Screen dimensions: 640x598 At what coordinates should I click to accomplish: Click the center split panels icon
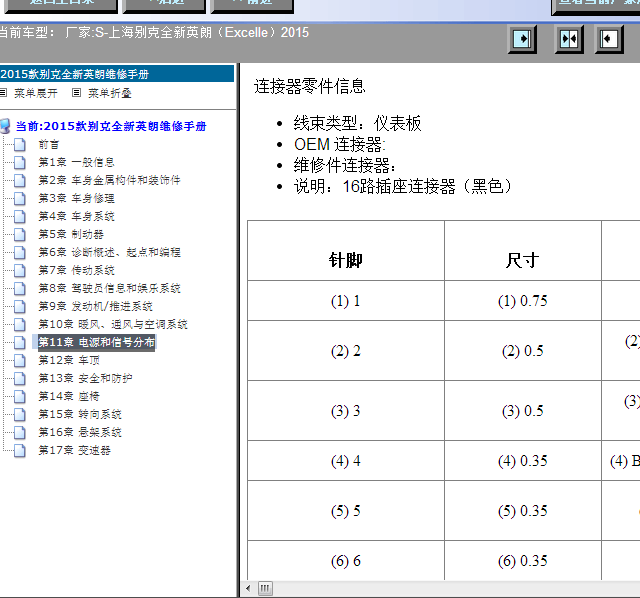click(569, 39)
